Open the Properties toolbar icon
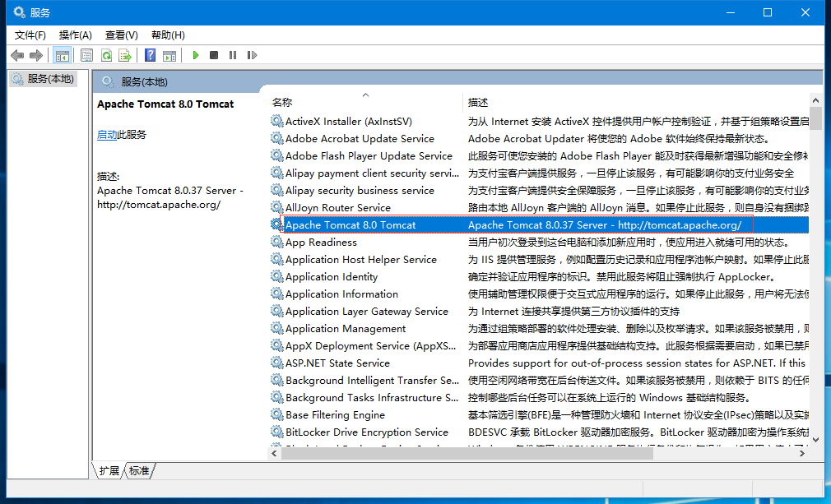The height and width of the screenshot is (504, 831). click(86, 55)
